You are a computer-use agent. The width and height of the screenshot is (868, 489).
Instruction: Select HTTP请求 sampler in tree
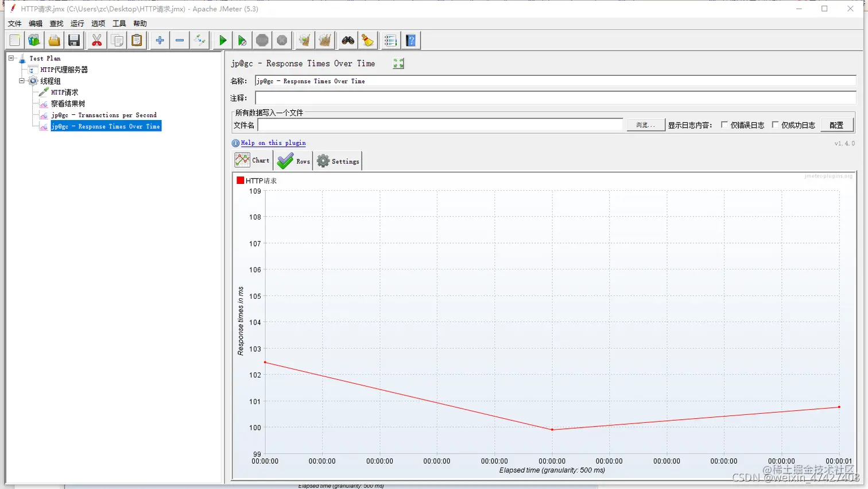click(64, 92)
